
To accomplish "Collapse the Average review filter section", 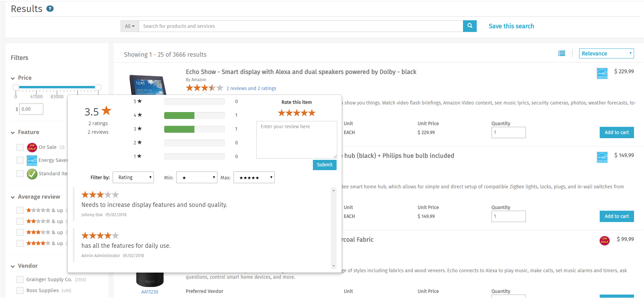I will [13, 197].
